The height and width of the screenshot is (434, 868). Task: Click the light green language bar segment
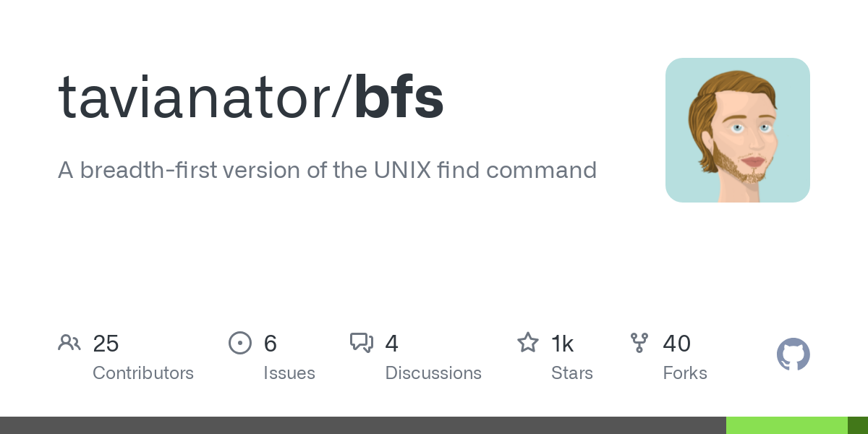(786, 425)
